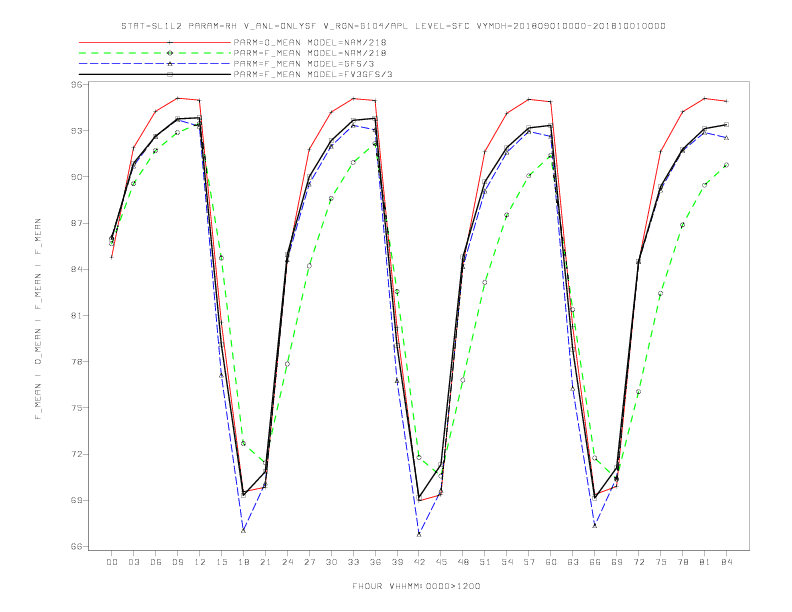Click x-axis forecast hour label 18
Screen dimensions: 792x612
coord(243,562)
